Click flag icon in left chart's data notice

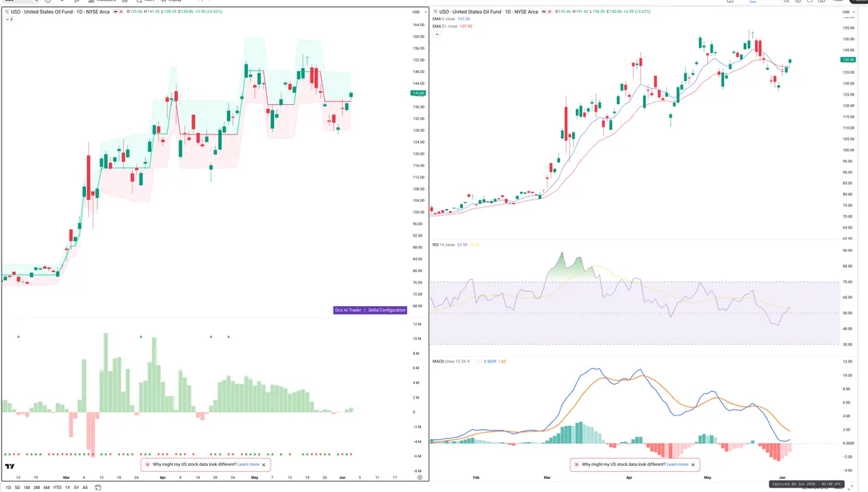point(148,465)
